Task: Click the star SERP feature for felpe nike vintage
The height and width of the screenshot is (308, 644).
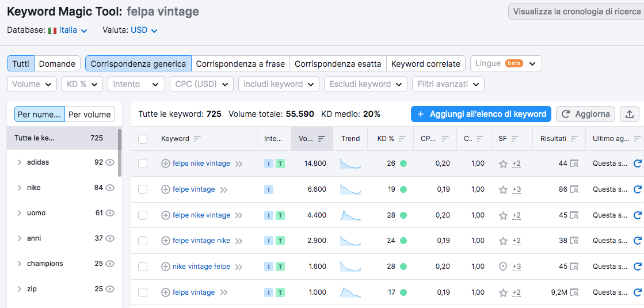Action: coord(503,215)
